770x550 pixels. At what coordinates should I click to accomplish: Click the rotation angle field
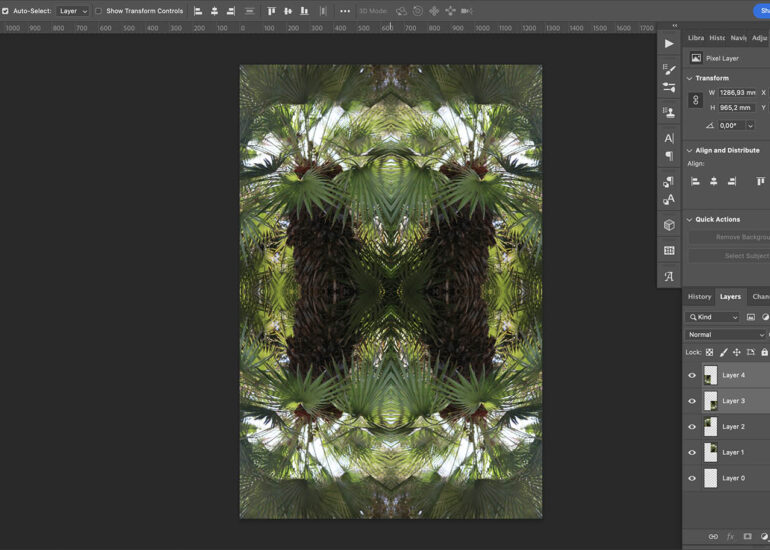(732, 126)
